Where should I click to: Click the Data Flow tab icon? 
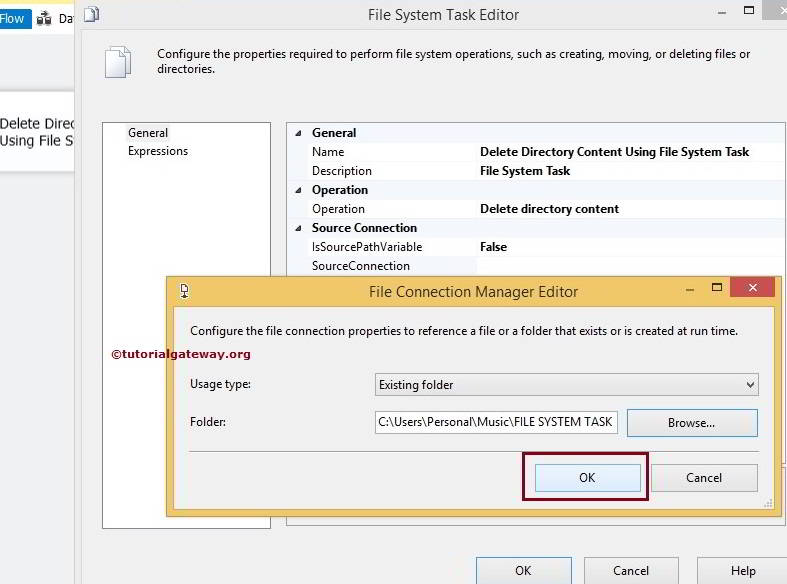[44, 18]
